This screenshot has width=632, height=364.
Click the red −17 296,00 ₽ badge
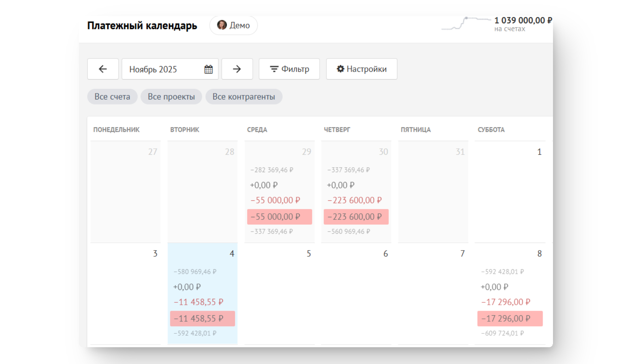tap(510, 319)
